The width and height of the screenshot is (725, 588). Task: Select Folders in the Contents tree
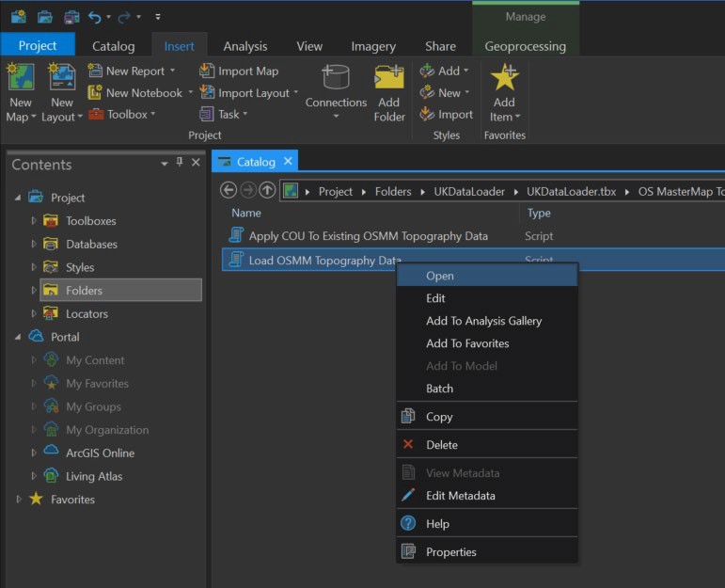coord(120,290)
